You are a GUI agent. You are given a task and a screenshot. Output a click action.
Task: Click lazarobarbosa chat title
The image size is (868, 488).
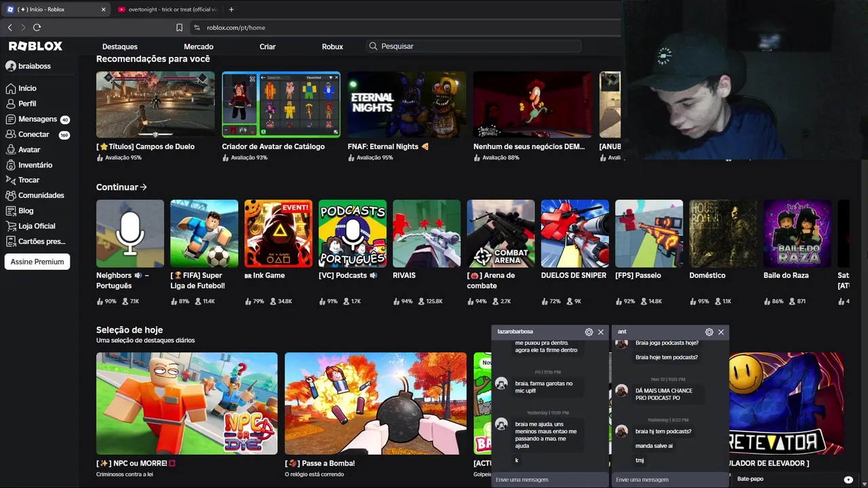[x=515, y=332]
